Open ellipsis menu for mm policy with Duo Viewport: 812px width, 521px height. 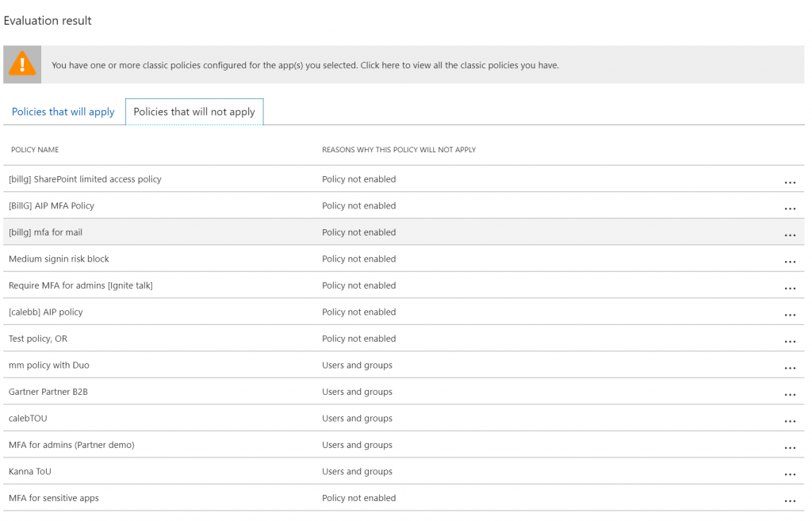pyautogui.click(x=789, y=368)
